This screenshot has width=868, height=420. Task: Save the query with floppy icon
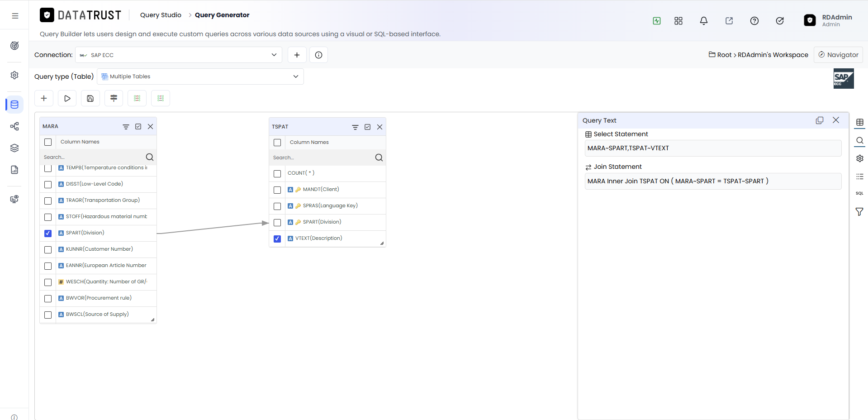[90, 98]
